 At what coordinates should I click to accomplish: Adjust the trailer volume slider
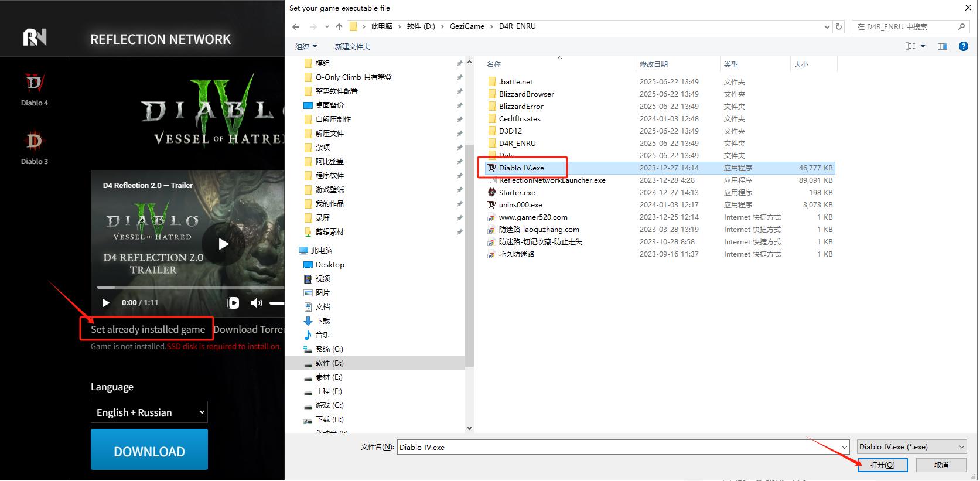(276, 303)
